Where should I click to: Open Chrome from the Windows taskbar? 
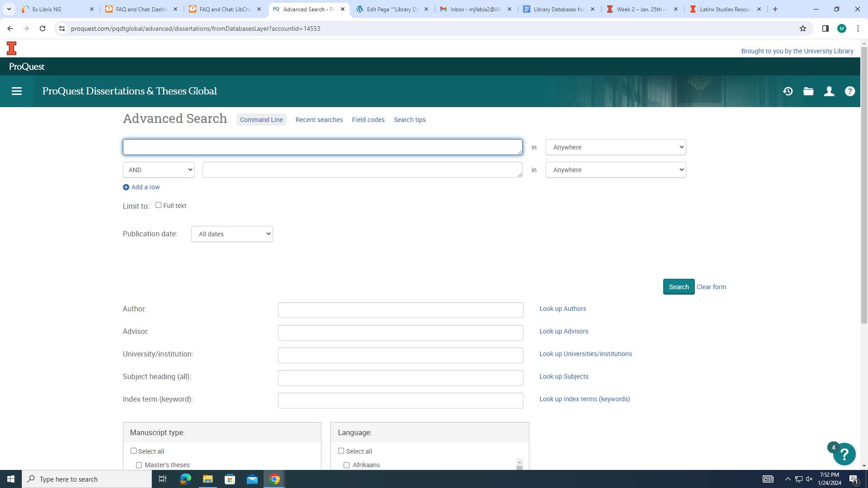(x=274, y=479)
